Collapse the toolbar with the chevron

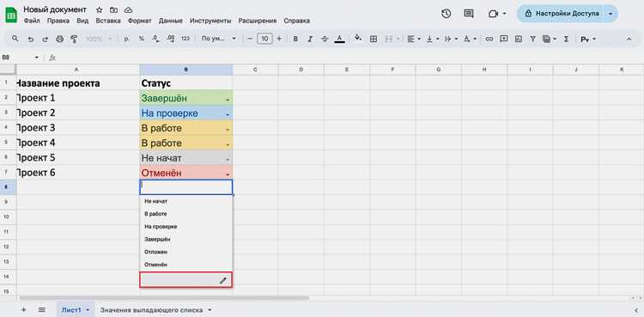click(629, 39)
